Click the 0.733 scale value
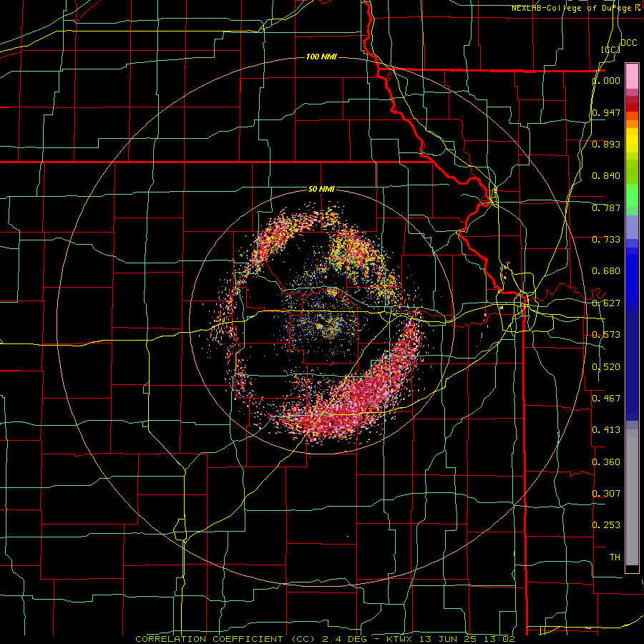The image size is (644, 644). pyautogui.click(x=606, y=240)
